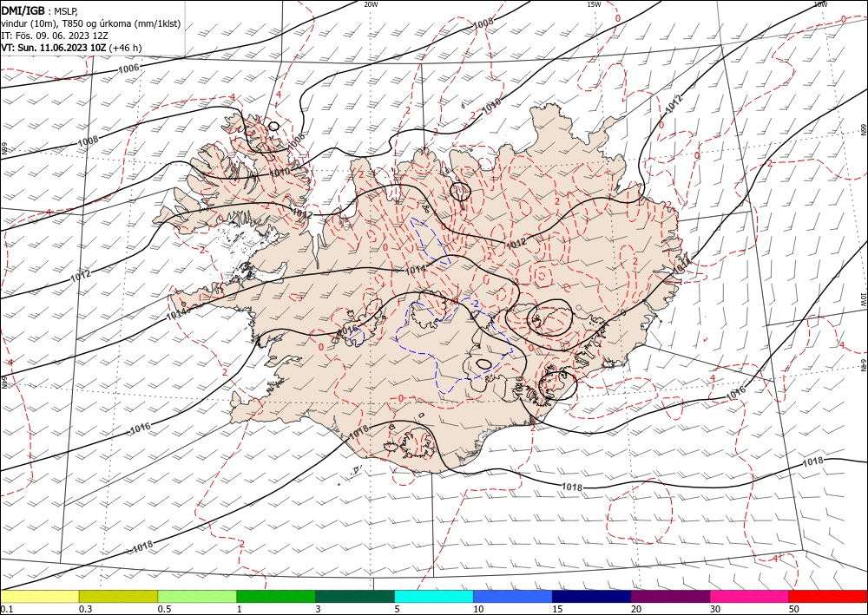
Task: Click the '20W' longitude label
Action: tap(371, 4)
